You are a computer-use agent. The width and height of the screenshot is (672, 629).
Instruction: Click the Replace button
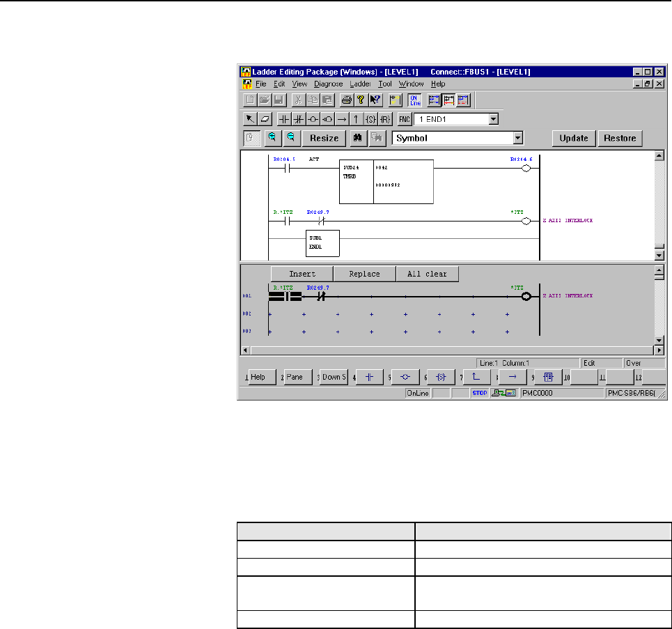[364, 274]
